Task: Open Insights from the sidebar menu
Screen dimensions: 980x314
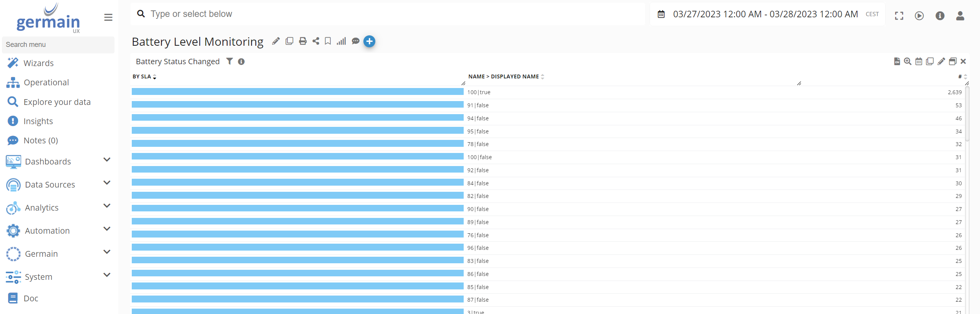Action: point(38,121)
